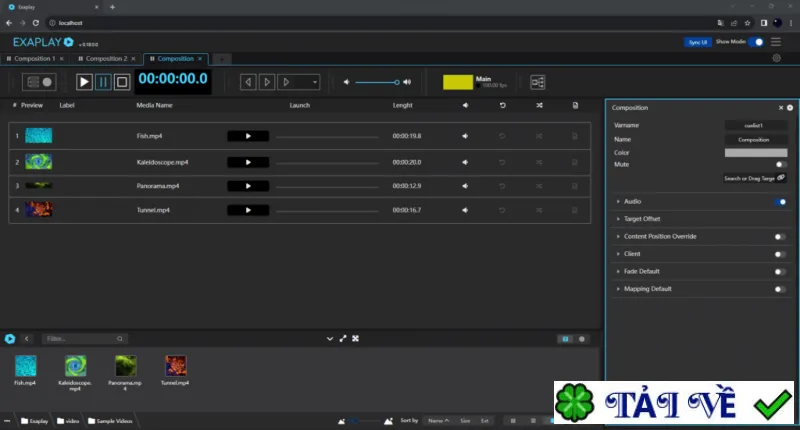
Task: Click the main Play transport button
Action: pyautogui.click(x=84, y=82)
